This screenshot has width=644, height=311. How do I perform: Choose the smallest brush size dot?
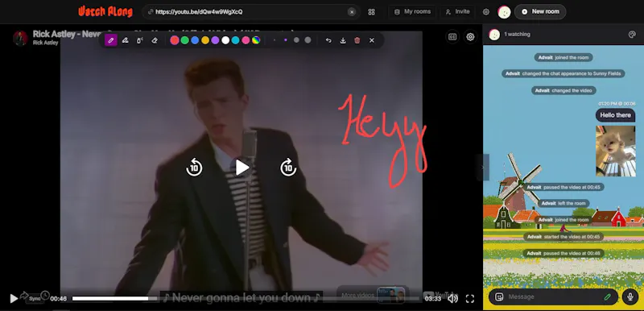coord(275,40)
